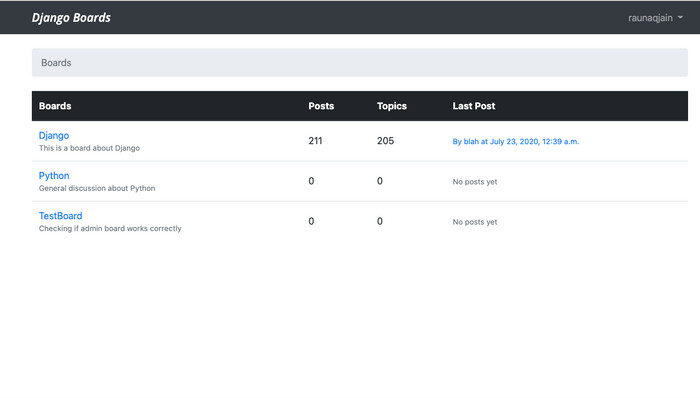700x398 pixels.
Task: Click the Posts column header
Action: point(321,106)
